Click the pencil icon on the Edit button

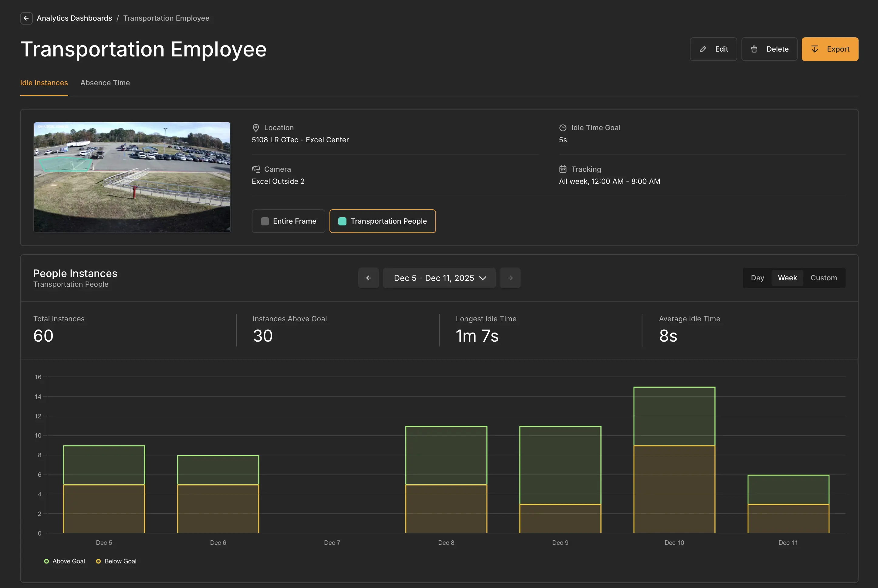click(703, 49)
